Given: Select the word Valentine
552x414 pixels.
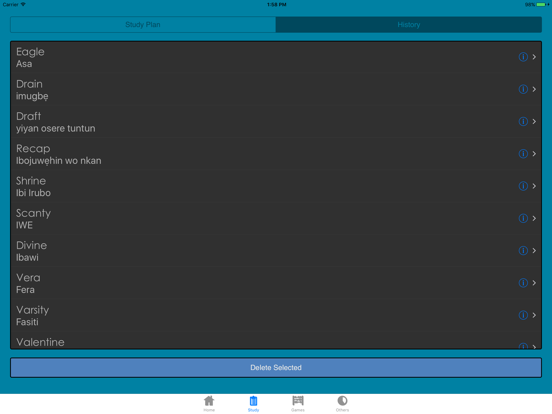Looking at the screenshot, I should [40, 342].
